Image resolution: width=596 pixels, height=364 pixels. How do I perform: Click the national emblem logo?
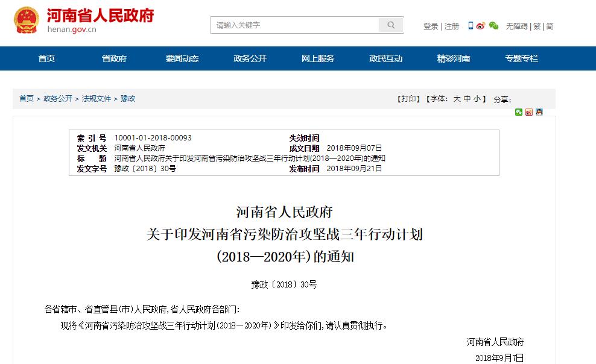[x=25, y=19]
